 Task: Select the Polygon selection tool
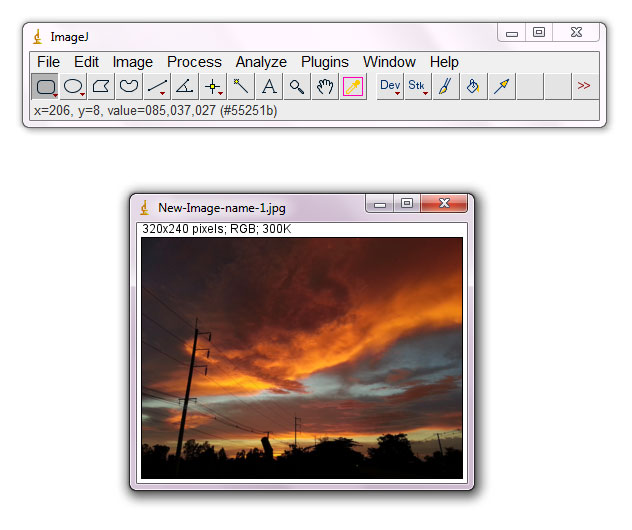click(101, 86)
